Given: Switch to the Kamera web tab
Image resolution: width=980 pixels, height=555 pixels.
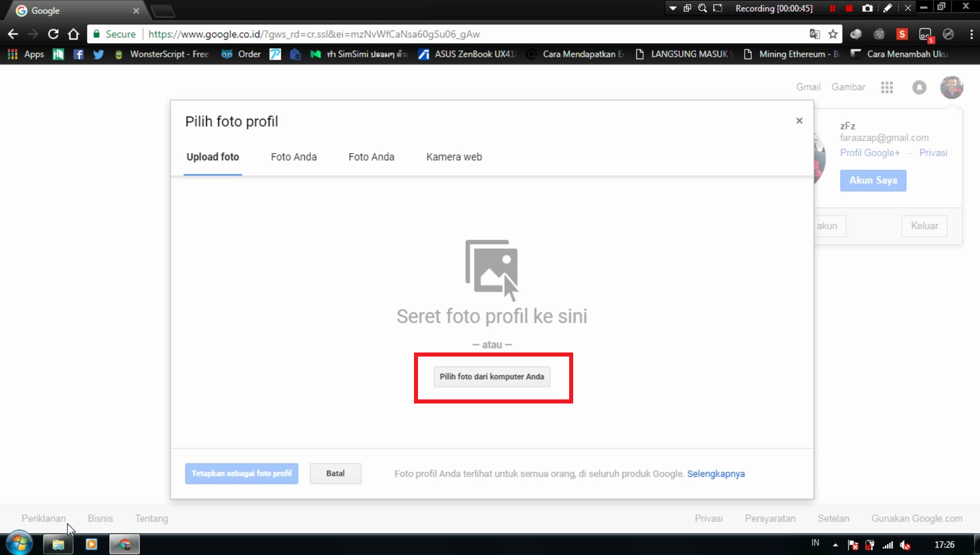Looking at the screenshot, I should (454, 157).
